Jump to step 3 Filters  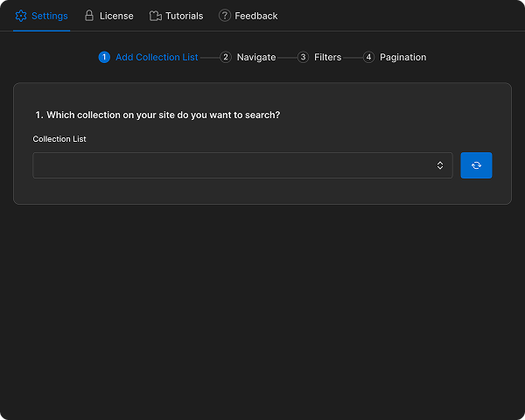[x=319, y=57]
